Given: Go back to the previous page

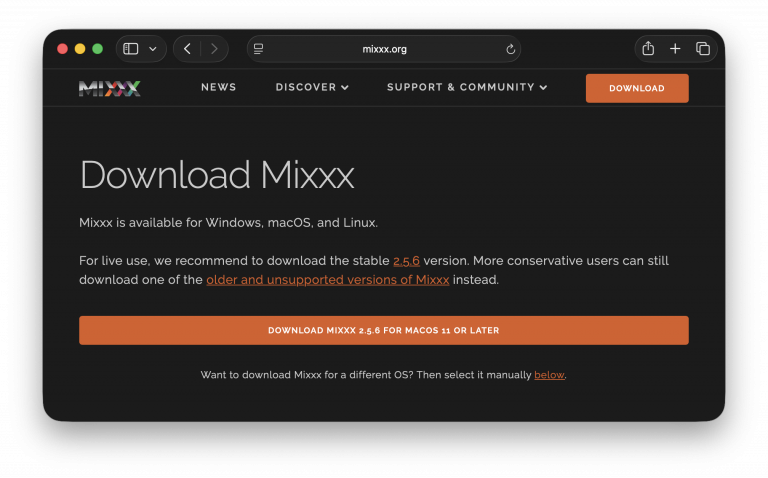Looking at the screenshot, I should tap(187, 49).
